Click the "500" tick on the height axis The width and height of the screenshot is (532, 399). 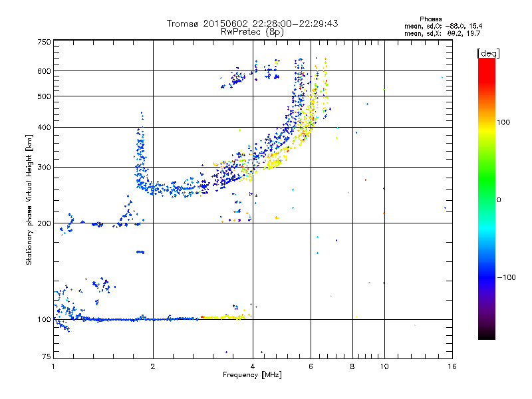[44, 96]
